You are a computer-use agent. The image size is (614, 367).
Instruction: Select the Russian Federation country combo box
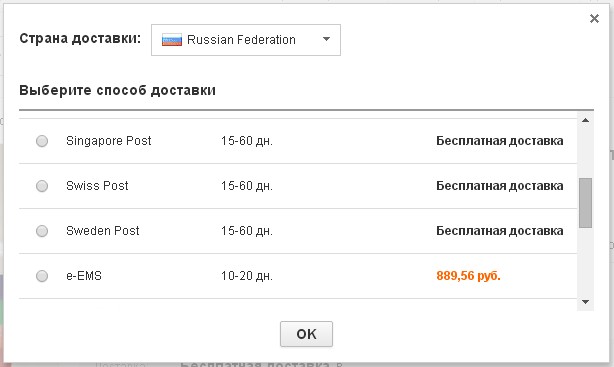246,40
